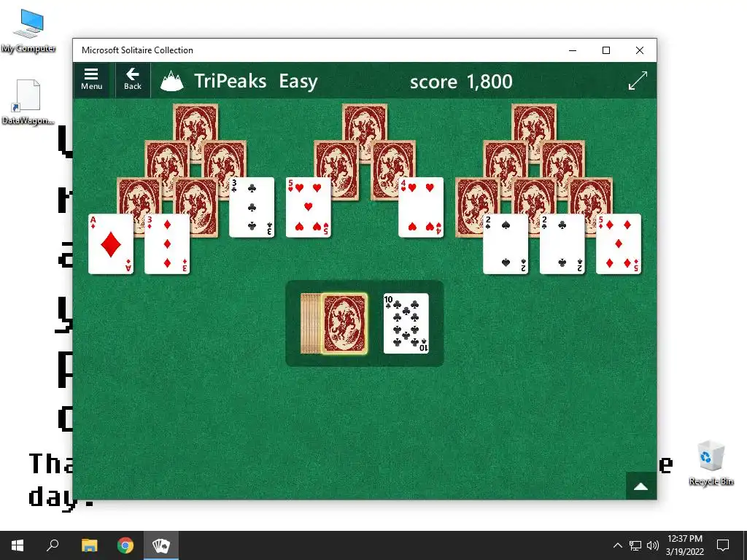Open the notification center icon

click(x=723, y=545)
